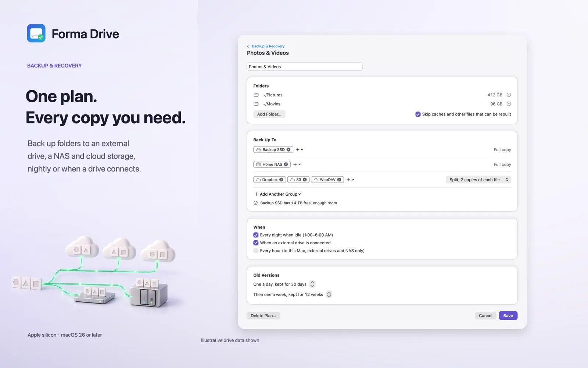
Task: Click the Delete Plan... button
Action: (263, 316)
